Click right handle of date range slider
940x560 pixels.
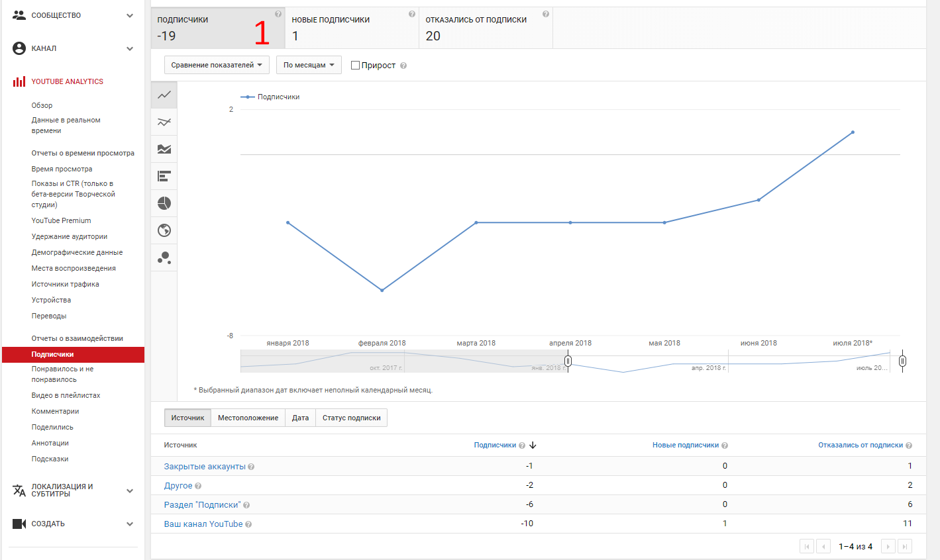click(x=902, y=361)
